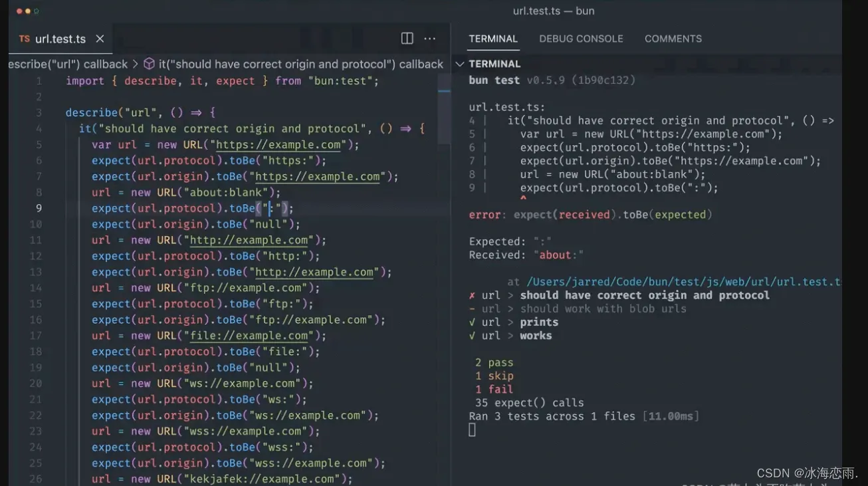Open the http://example.com link on line 11
The height and width of the screenshot is (486, 868).
point(249,241)
